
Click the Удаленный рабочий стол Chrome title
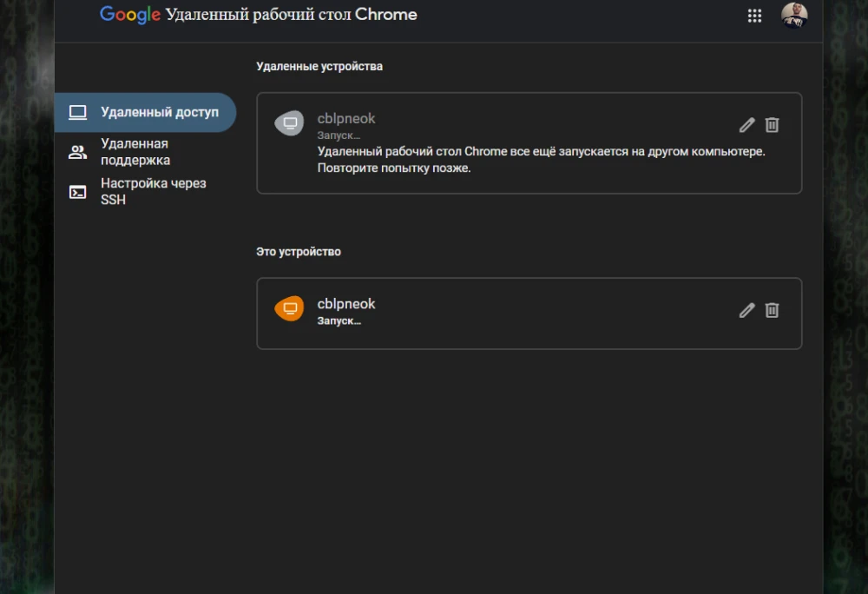tap(291, 15)
